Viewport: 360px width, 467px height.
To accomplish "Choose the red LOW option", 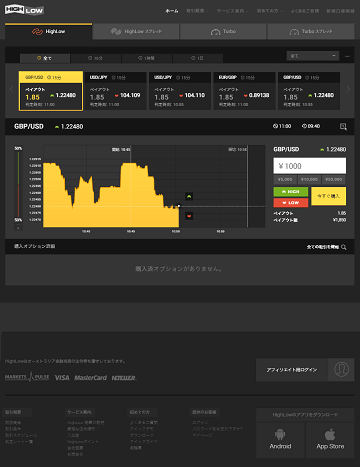I will [291, 203].
